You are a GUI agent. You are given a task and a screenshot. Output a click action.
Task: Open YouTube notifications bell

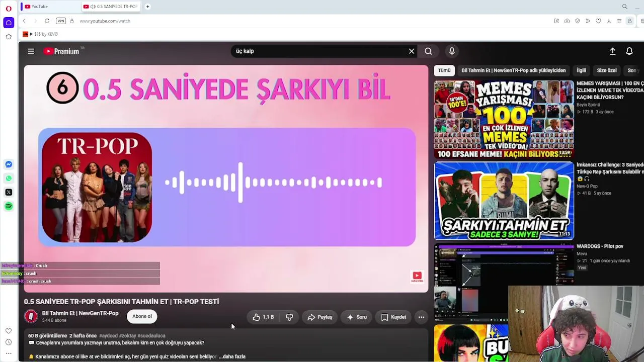coord(629,51)
